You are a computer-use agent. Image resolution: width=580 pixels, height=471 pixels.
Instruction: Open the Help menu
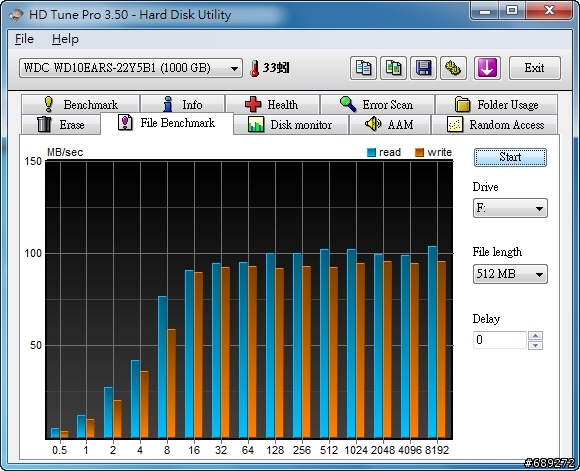(x=65, y=39)
